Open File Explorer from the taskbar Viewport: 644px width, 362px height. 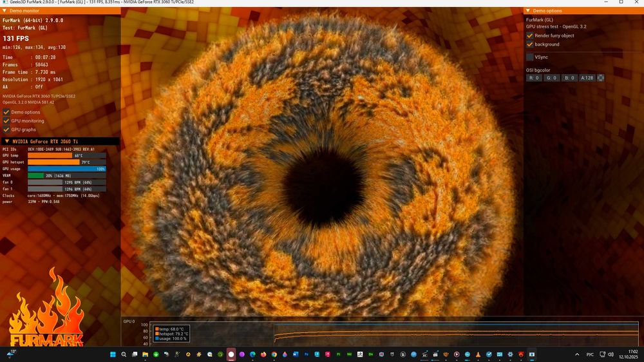click(x=145, y=354)
